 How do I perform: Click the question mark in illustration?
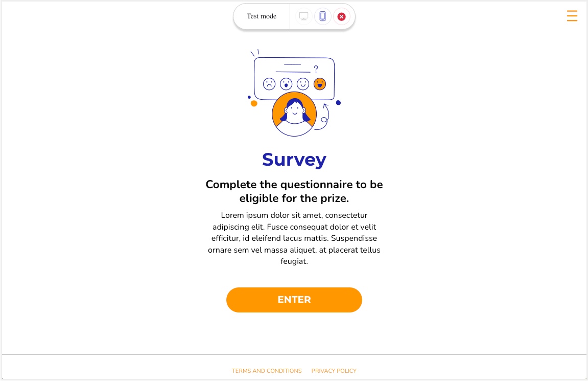316,69
